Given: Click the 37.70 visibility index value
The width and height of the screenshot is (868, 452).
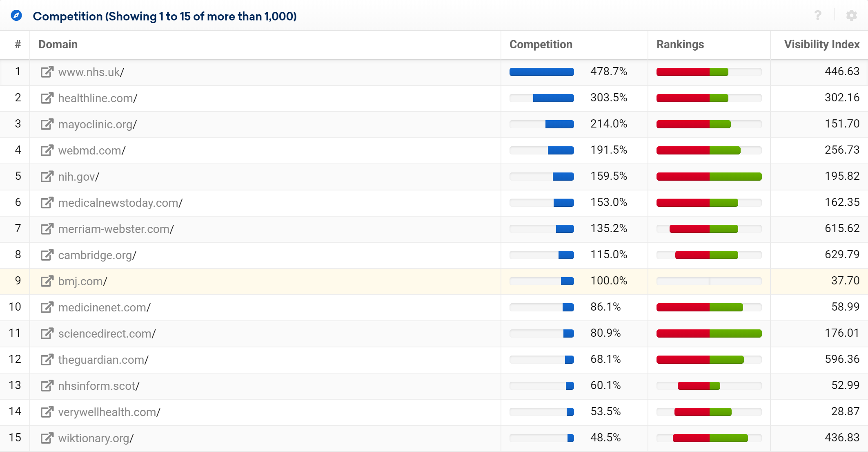Looking at the screenshot, I should [846, 281].
